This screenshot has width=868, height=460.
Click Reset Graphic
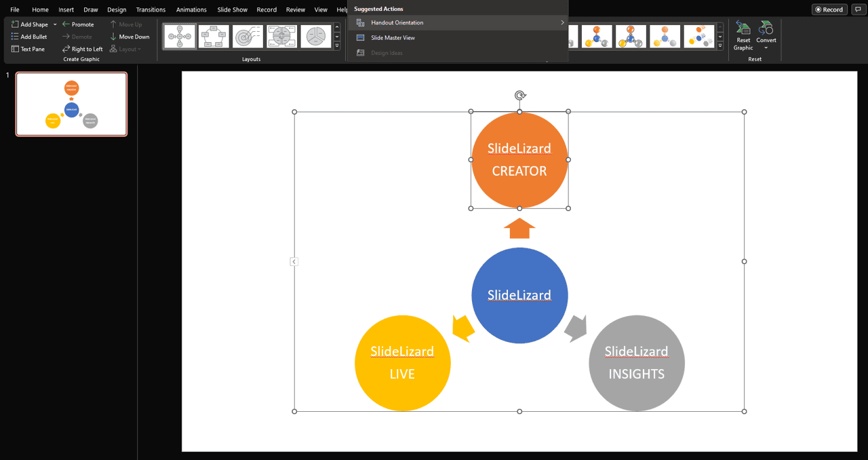(743, 37)
